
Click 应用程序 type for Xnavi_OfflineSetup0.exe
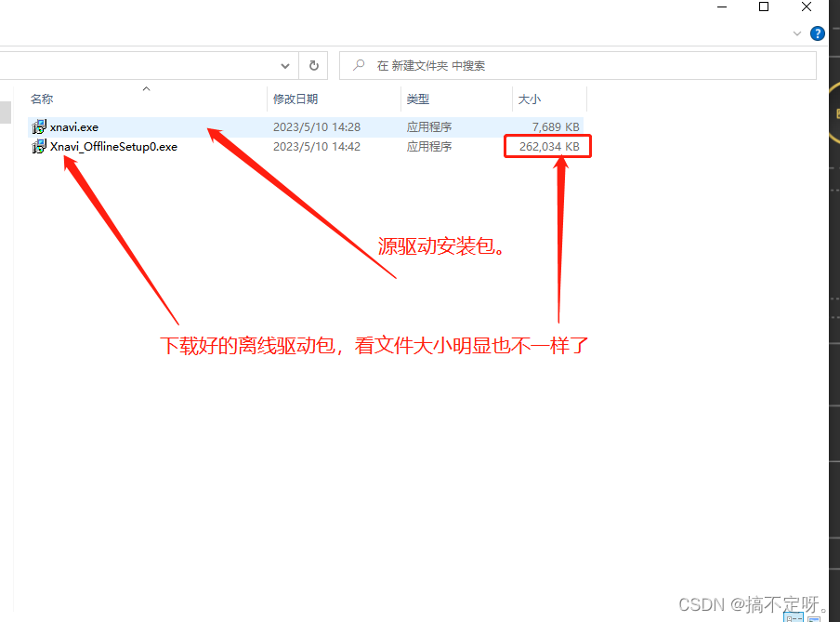[428, 146]
